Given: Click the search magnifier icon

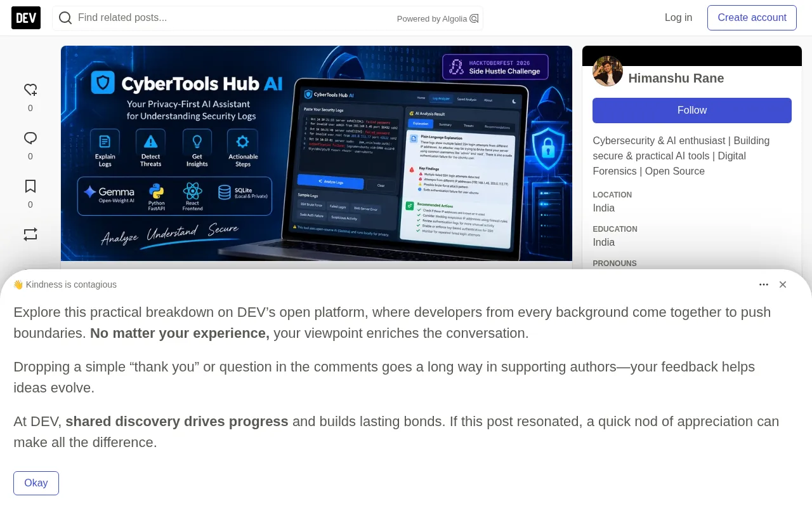Looking at the screenshot, I should pyautogui.click(x=65, y=18).
